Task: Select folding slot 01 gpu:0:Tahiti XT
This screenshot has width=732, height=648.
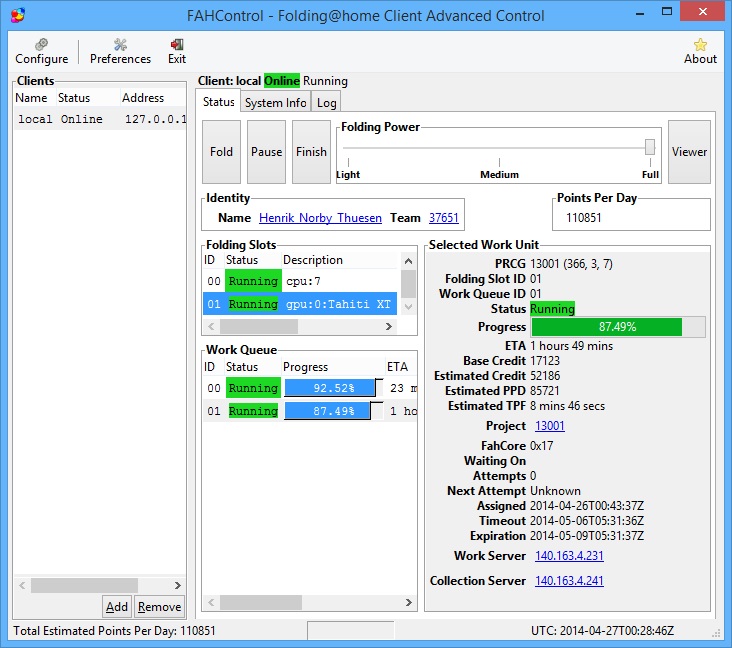Action: pyautogui.click(x=300, y=304)
